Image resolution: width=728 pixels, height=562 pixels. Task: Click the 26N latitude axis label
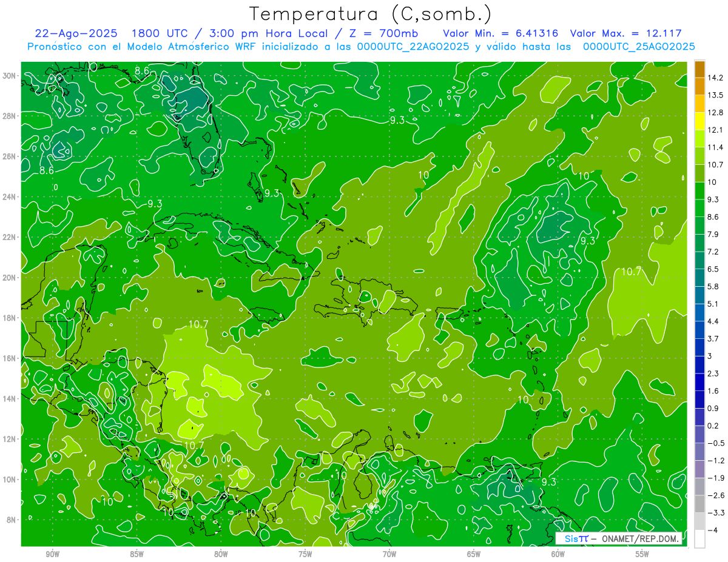tap(10, 156)
